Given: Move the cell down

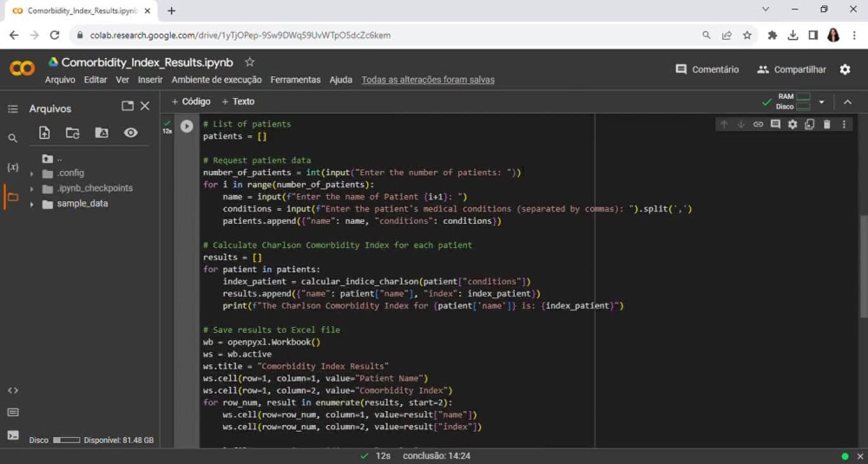Looking at the screenshot, I should [x=740, y=124].
